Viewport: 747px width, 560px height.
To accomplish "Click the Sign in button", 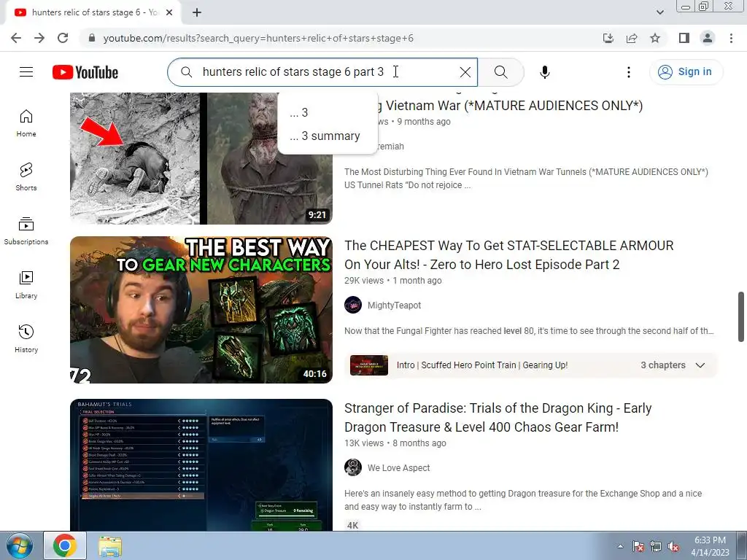I will pos(686,72).
